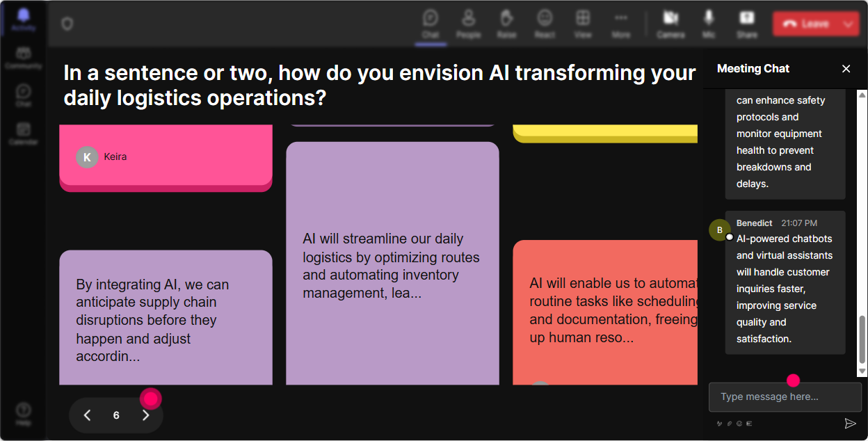Open the Chat section in left sidebar
The width and height of the screenshot is (868, 441).
(x=24, y=96)
